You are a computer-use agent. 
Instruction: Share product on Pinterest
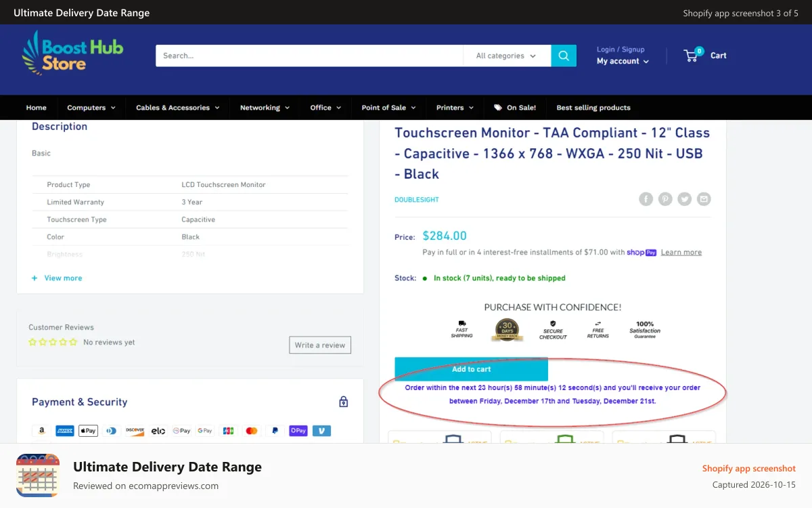coord(665,199)
